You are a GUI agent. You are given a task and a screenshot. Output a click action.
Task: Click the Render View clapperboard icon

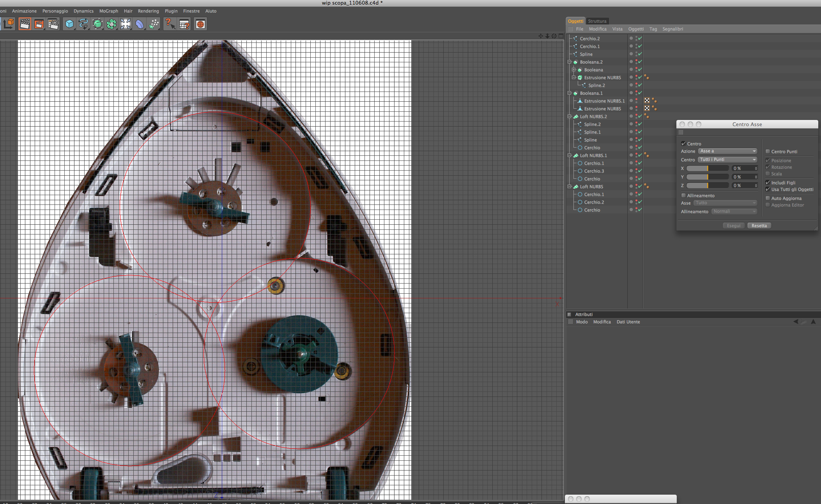[25, 24]
